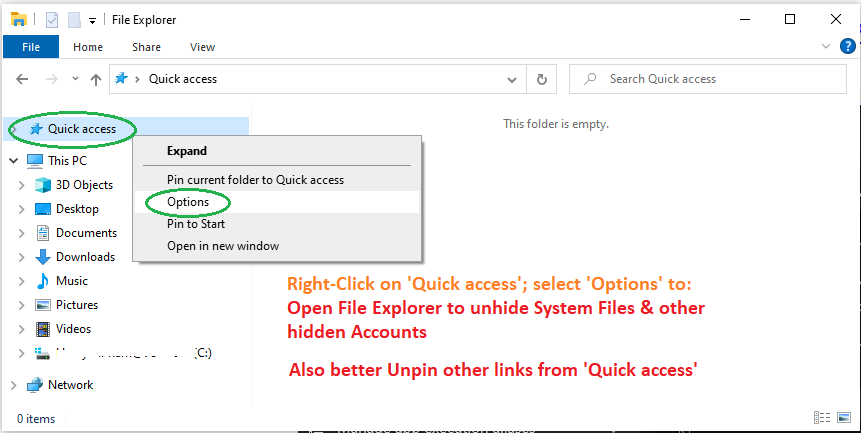Click the Up one level arrow
This screenshot has width=861, height=433.
[96, 80]
